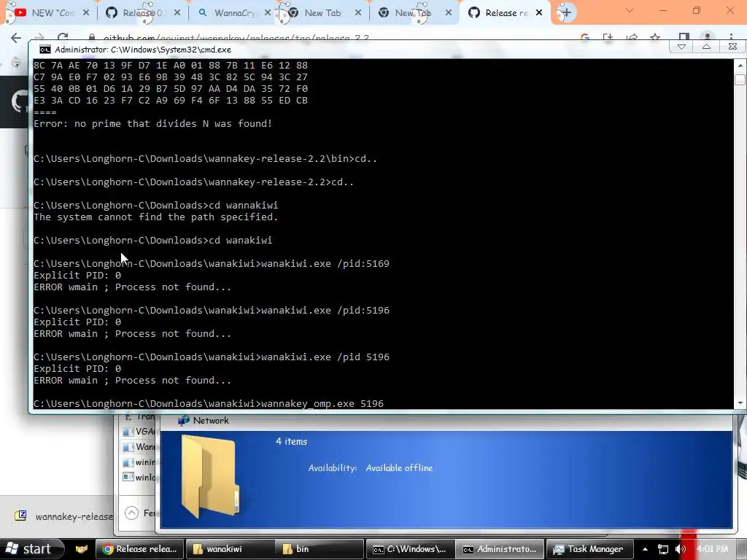747x560 pixels.
Task: Open the new tab plus button
Action: coord(566,13)
